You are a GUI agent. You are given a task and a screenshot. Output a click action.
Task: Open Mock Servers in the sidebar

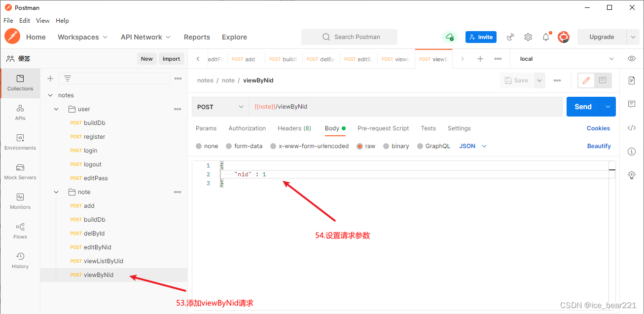click(20, 172)
